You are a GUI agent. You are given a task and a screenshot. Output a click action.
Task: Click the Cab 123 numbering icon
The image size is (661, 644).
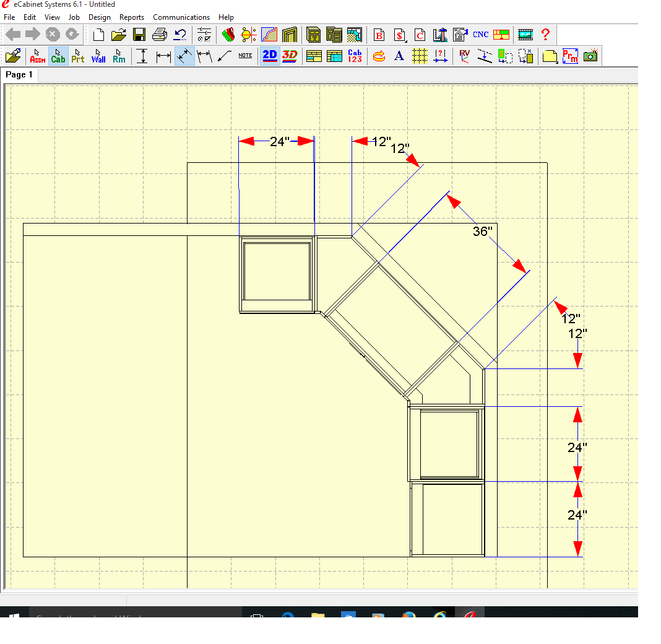pos(355,56)
